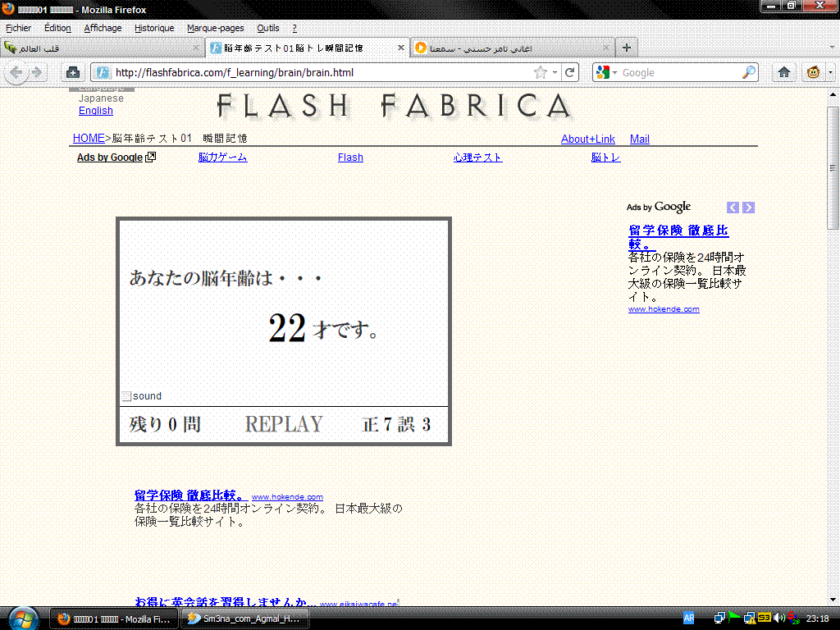Viewport: 840px width, 630px height.
Task: Click the red S tray icon
Action: [x=793, y=619]
